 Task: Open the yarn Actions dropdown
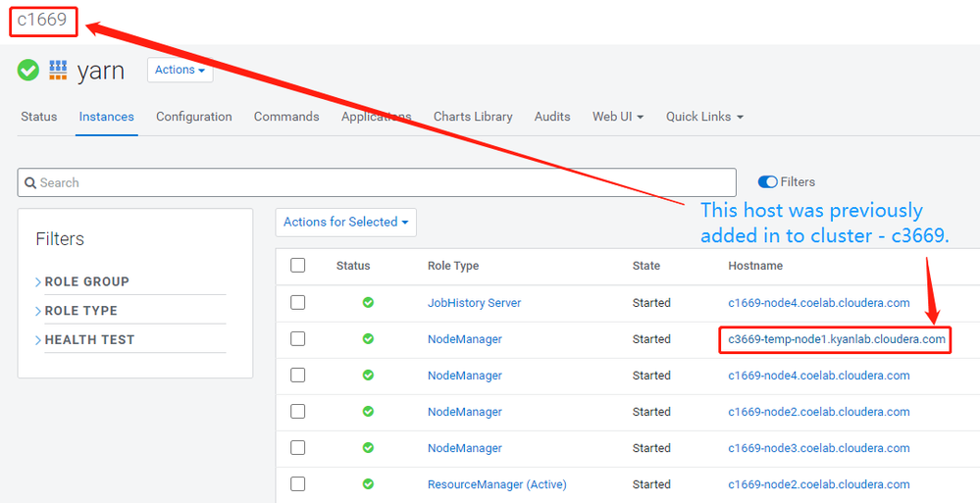[x=180, y=70]
